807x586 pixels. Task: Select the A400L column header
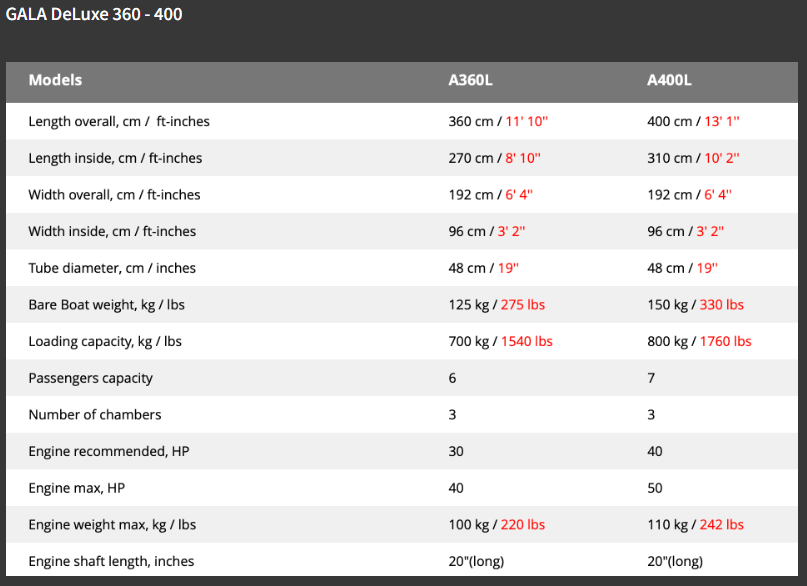pyautogui.click(x=669, y=80)
